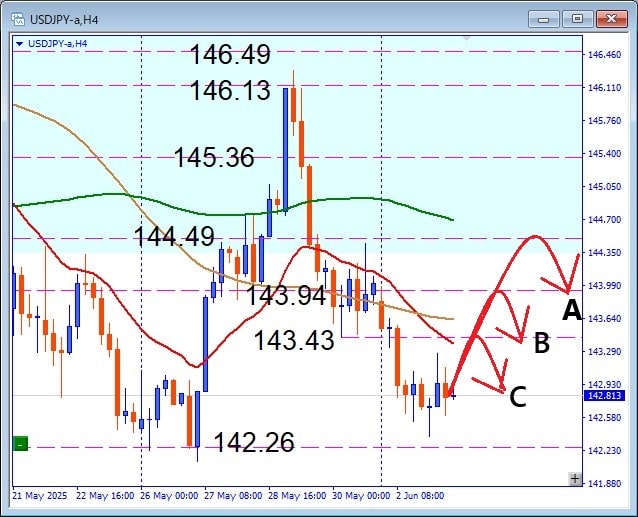Click the 26 May 00:00 time axis label
This screenshot has height=517, width=638.
pos(169,496)
